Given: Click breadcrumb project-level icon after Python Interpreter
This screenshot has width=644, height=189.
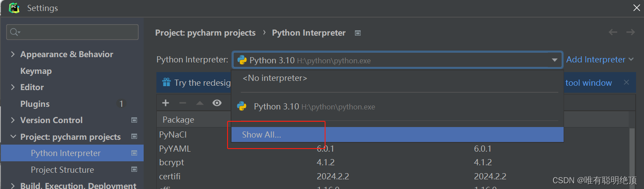Looking at the screenshot, I should [x=358, y=33].
